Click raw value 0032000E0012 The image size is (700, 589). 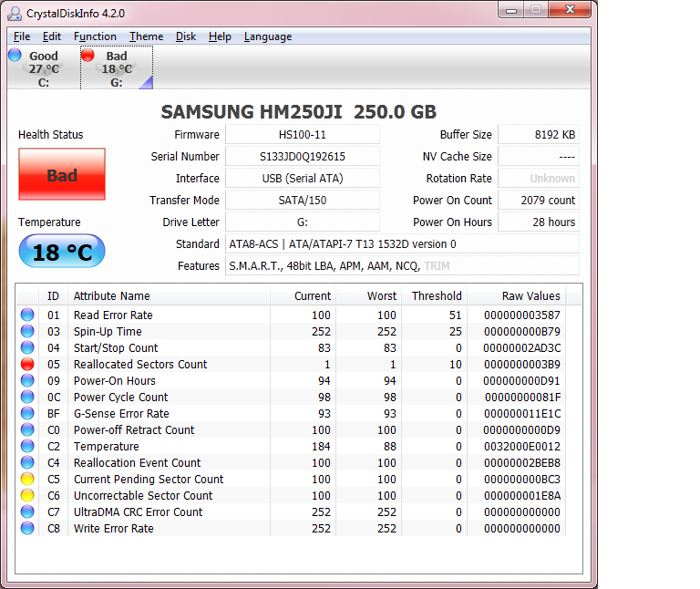(522, 447)
